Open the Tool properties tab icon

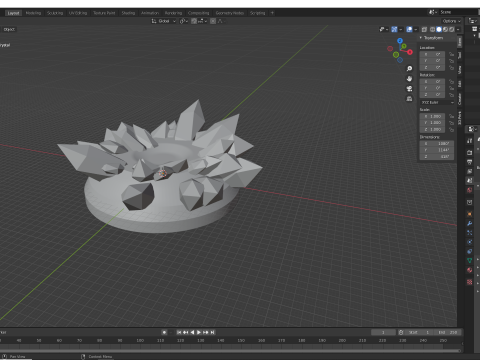(x=469, y=141)
